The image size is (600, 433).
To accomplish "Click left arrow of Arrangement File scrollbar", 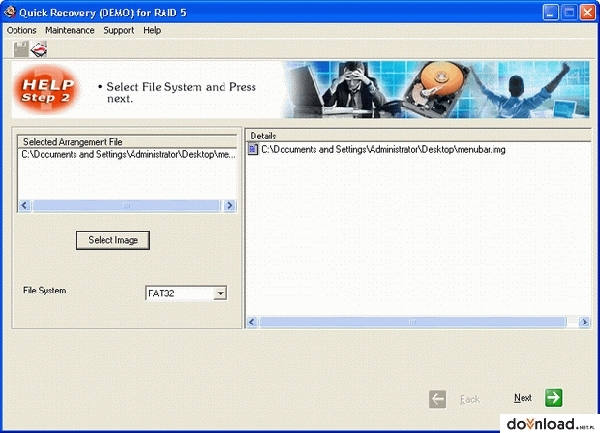I will tap(24, 205).
